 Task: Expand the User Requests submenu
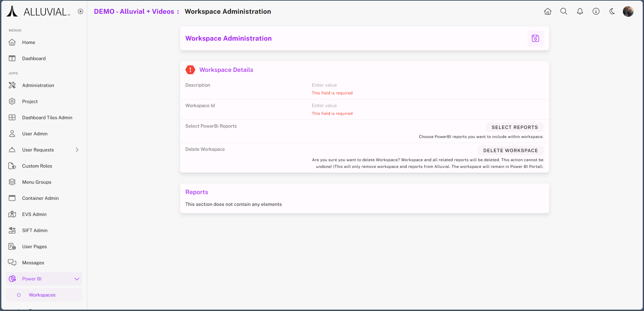[77, 150]
